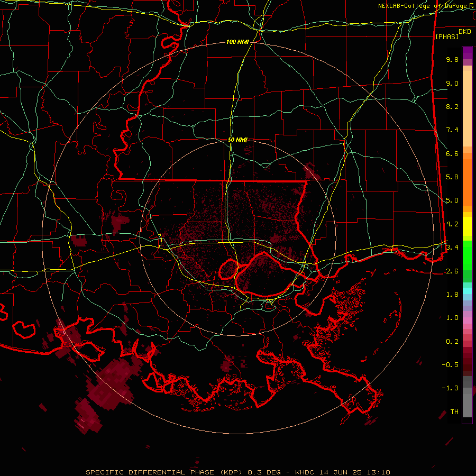
Task: Click the 9.0 value on color scale
Action: click(x=452, y=83)
